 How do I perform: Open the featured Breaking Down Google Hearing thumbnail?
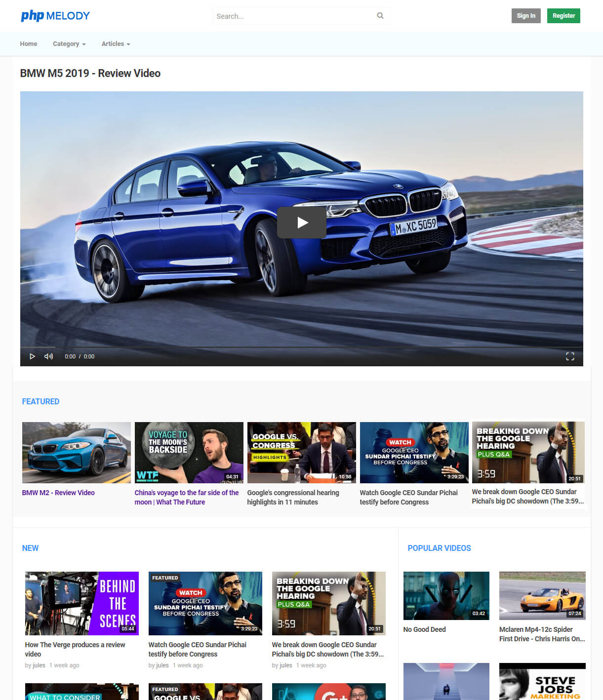coord(528,452)
